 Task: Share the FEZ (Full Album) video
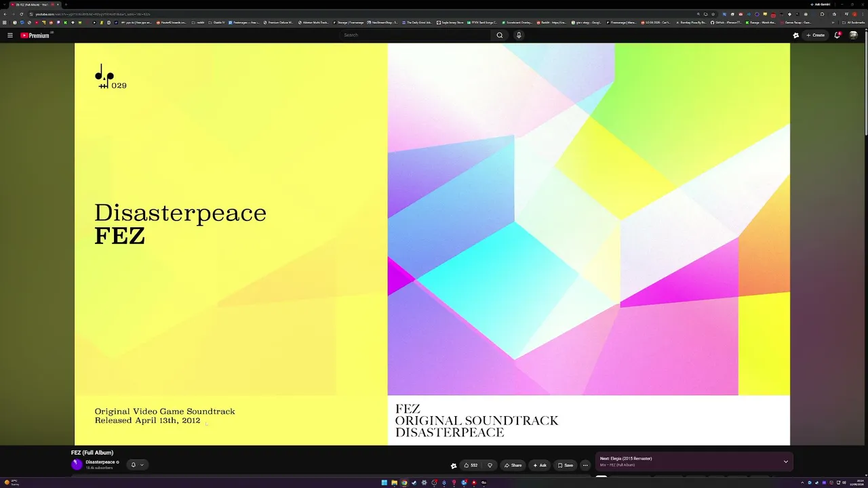(x=513, y=465)
